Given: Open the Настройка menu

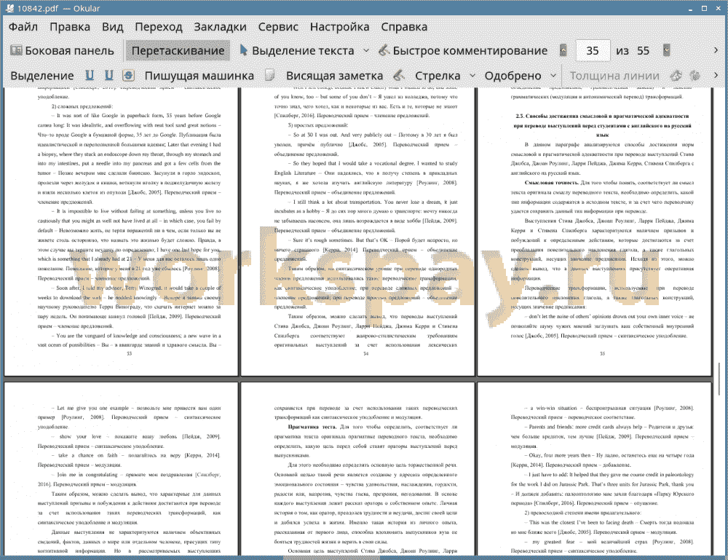Looking at the screenshot, I should tap(339, 27).
